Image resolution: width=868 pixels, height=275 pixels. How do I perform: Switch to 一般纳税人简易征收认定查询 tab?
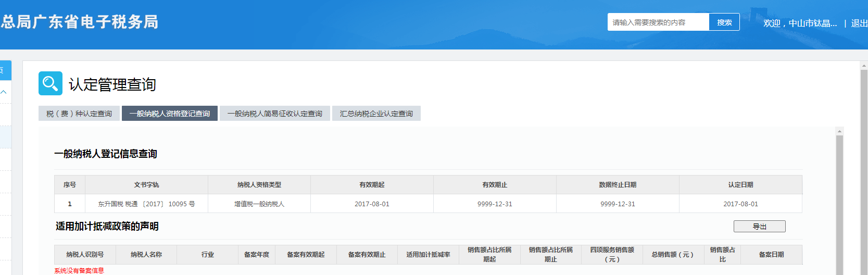pyautogui.click(x=275, y=114)
